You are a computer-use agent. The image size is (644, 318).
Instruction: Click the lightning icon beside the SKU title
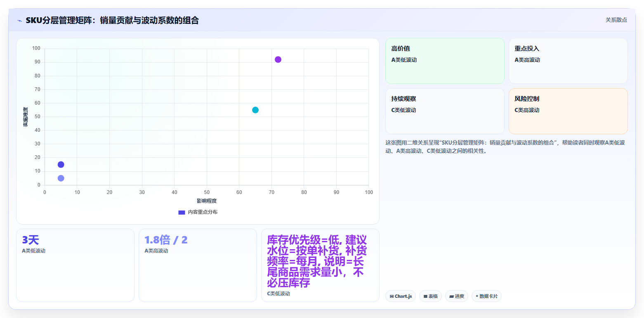click(x=19, y=21)
